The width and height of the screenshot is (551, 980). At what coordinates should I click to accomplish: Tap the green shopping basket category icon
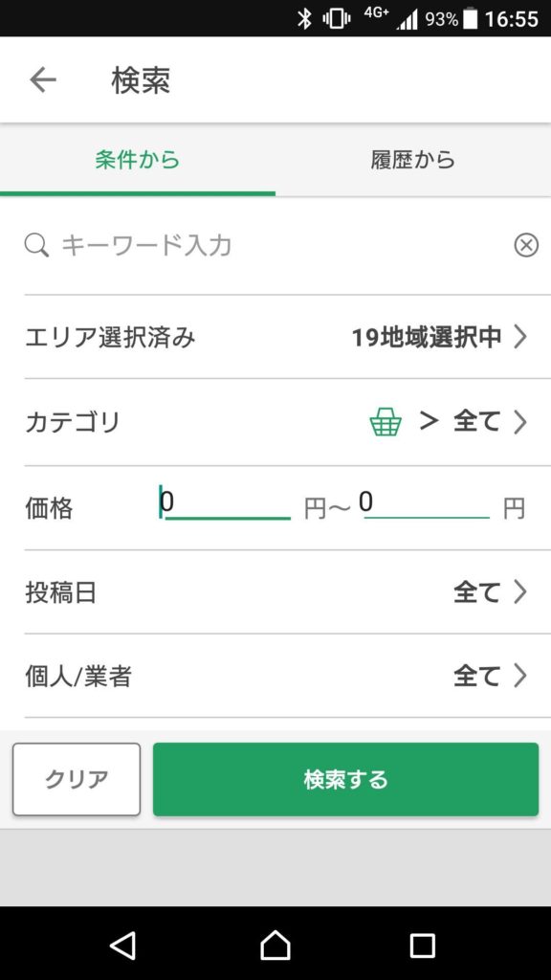coord(386,422)
